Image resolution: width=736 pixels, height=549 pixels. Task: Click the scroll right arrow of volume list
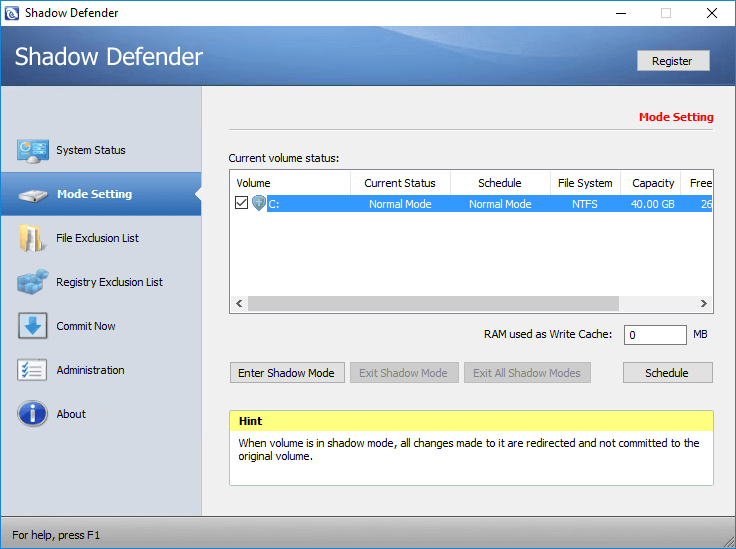point(704,304)
